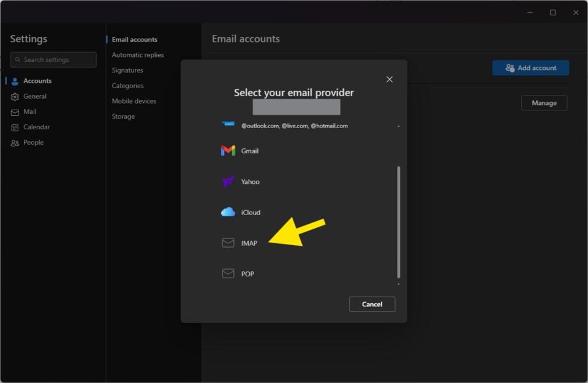The height and width of the screenshot is (383, 588).
Task: Open General settings
Action: click(x=34, y=96)
